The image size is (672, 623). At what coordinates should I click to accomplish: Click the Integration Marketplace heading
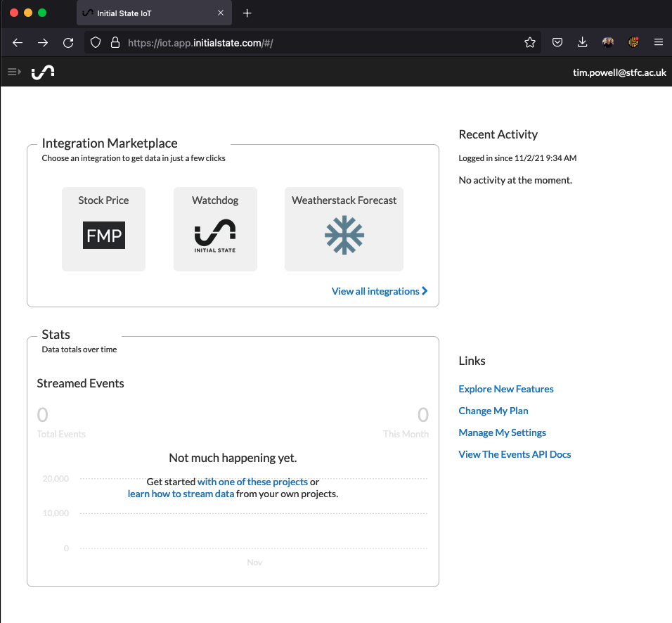[110, 143]
